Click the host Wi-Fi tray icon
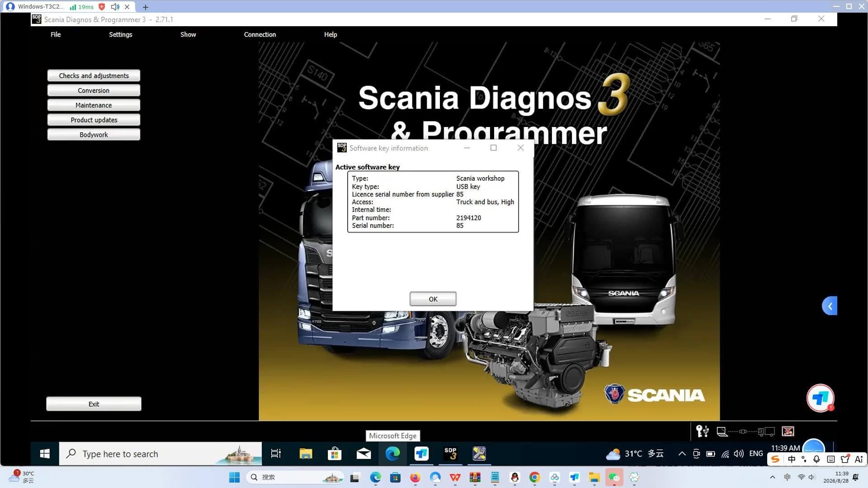This screenshot has height=488, width=868. point(801,477)
